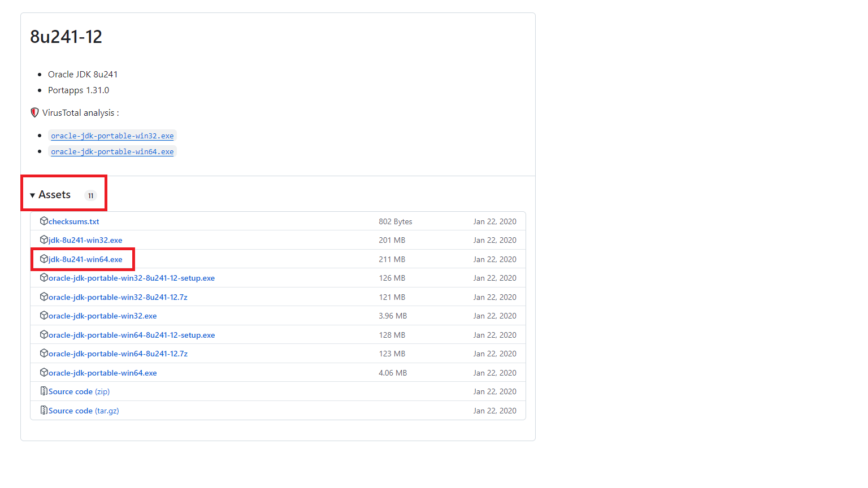The image size is (868, 488).
Task: Collapse the Assets section triangle
Action: pos(32,195)
